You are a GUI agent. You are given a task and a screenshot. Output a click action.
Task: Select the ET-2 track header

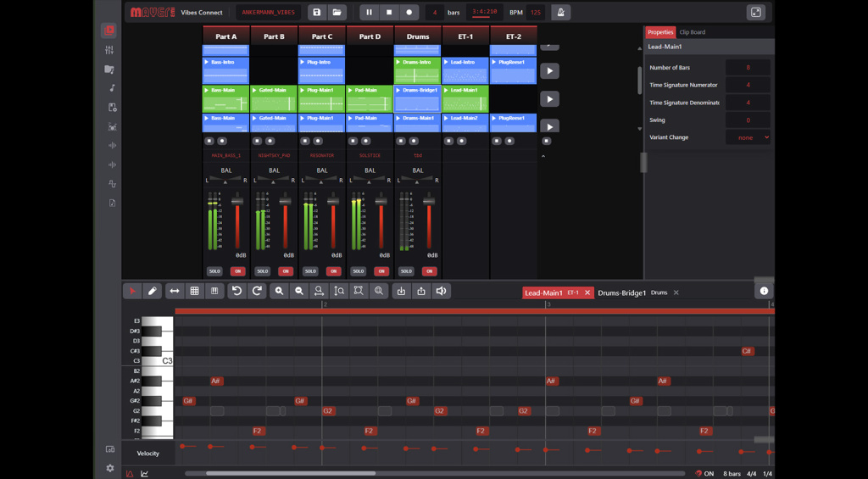513,36
